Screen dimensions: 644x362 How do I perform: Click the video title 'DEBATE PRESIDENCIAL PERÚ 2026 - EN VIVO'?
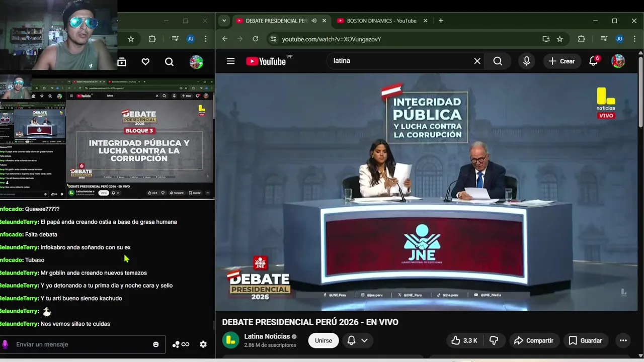310,322
